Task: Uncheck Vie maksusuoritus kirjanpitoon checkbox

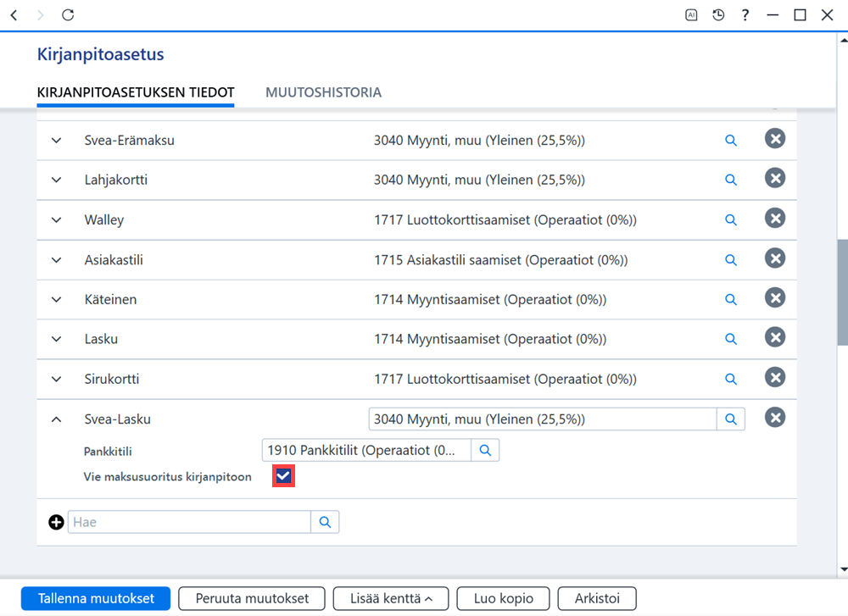Action: [x=283, y=476]
